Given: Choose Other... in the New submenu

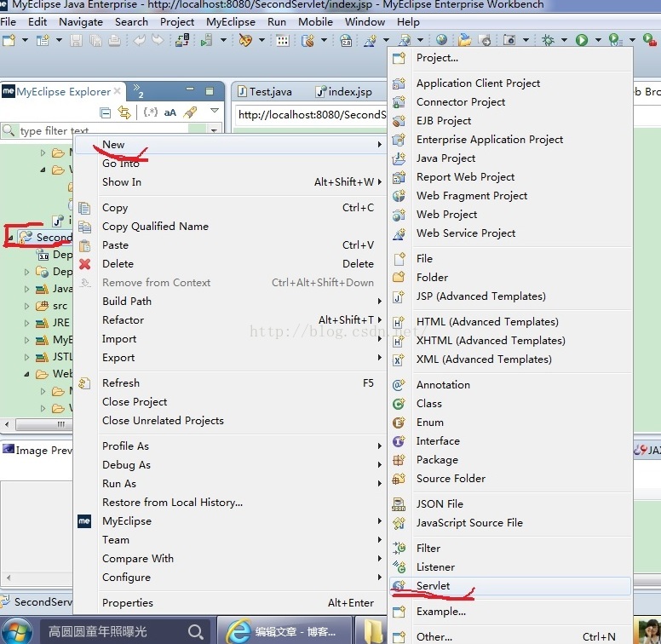Looking at the screenshot, I should pyautogui.click(x=510, y=636).
